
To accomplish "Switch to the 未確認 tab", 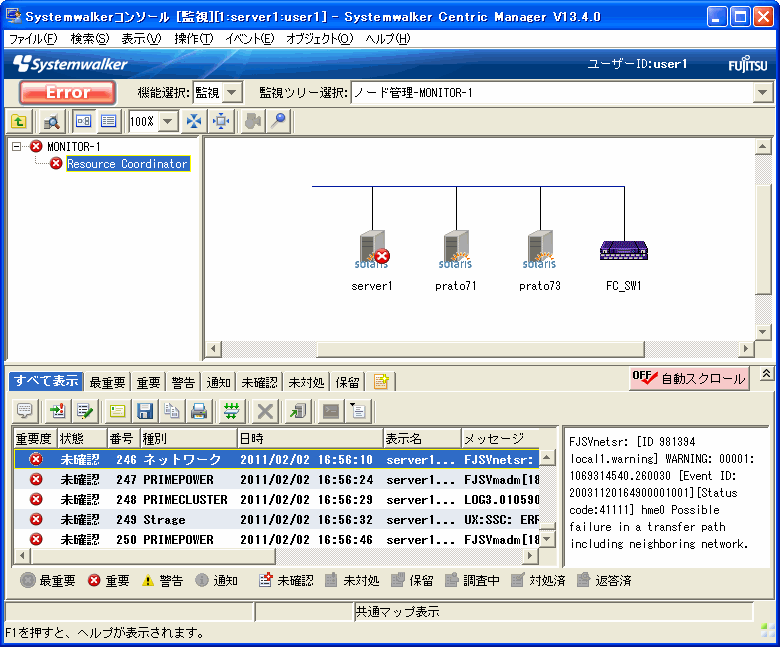I will 259,382.
